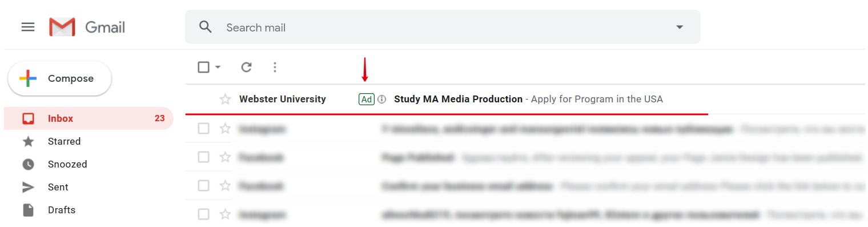Click the Inbox tray icon

[x=28, y=118]
